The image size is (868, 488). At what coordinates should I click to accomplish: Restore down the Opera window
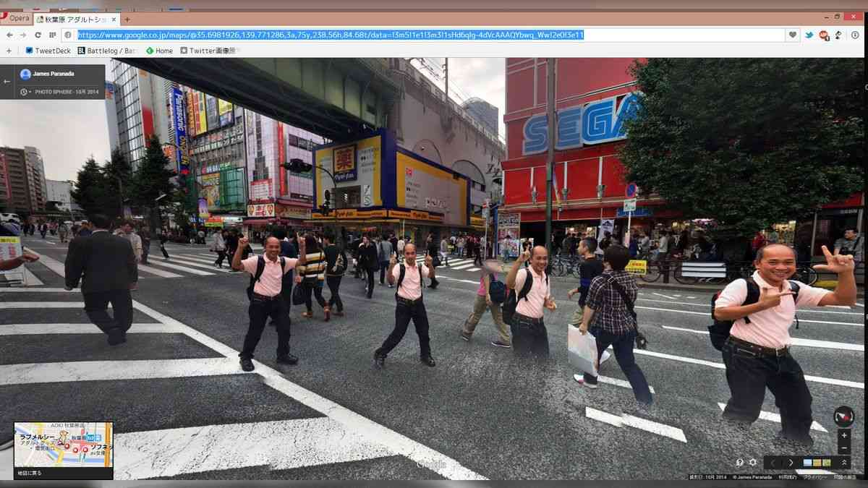[x=838, y=16]
